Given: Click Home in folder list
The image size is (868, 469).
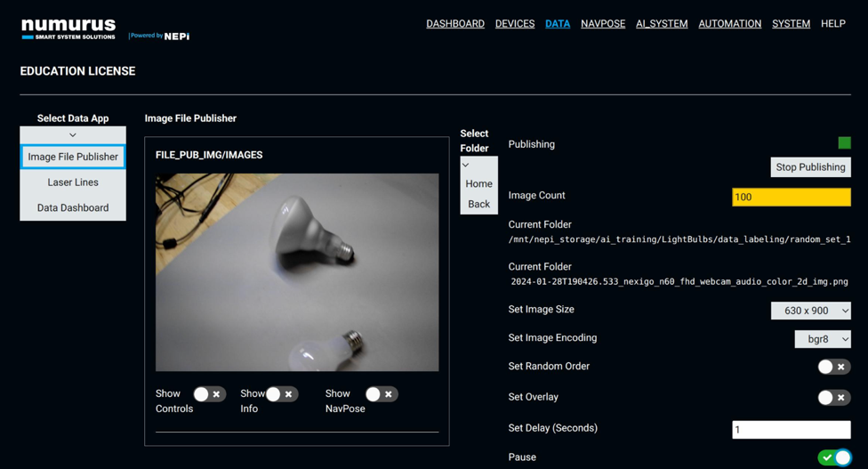Looking at the screenshot, I should tap(478, 184).
